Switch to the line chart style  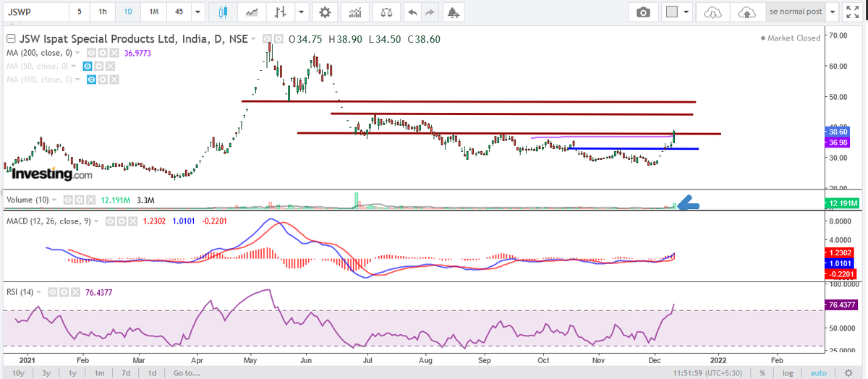pyautogui.click(x=252, y=12)
